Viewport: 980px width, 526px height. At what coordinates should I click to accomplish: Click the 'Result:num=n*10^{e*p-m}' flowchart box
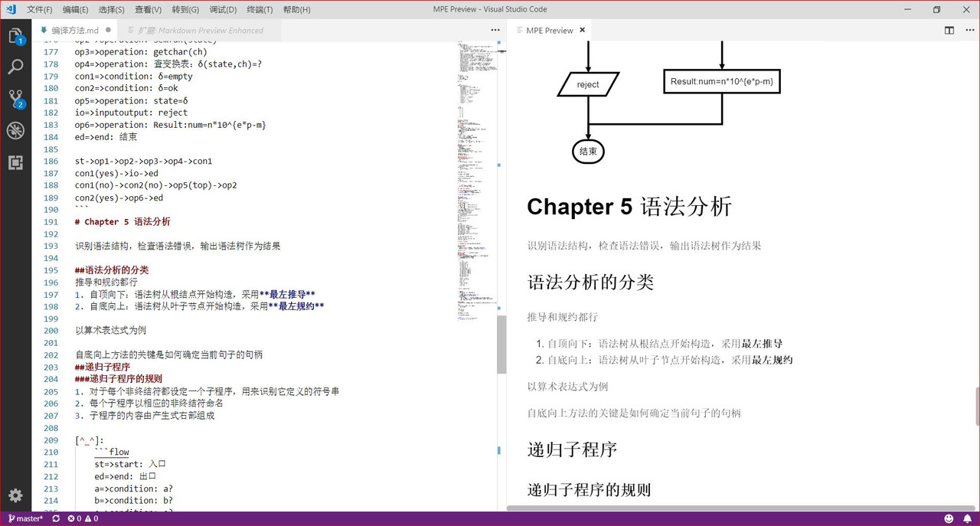[x=721, y=82]
